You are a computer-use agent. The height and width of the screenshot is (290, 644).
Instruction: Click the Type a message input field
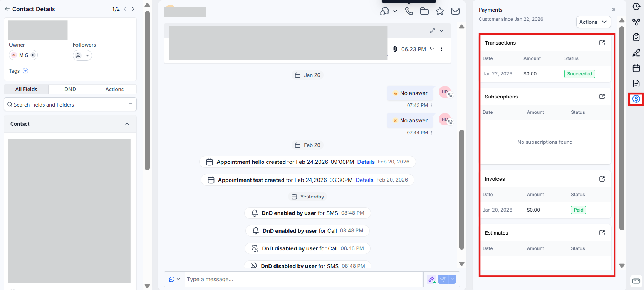tap(304, 279)
